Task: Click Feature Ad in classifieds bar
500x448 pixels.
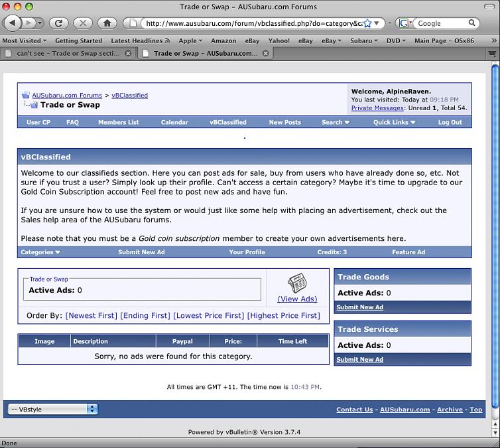Action: pos(408,252)
